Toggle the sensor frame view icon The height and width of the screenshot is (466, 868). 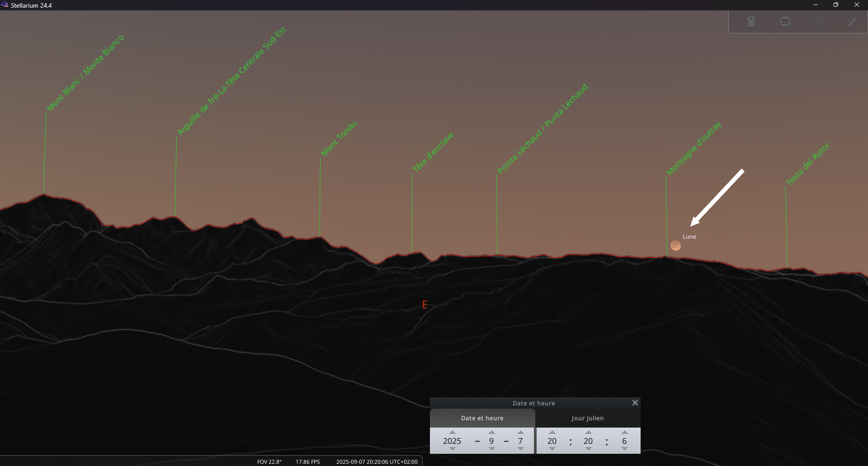785,22
